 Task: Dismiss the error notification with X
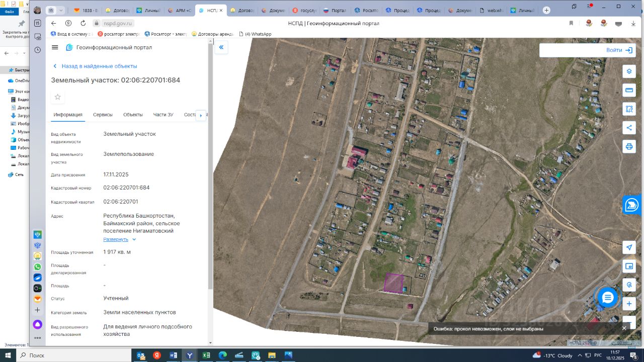tap(624, 328)
